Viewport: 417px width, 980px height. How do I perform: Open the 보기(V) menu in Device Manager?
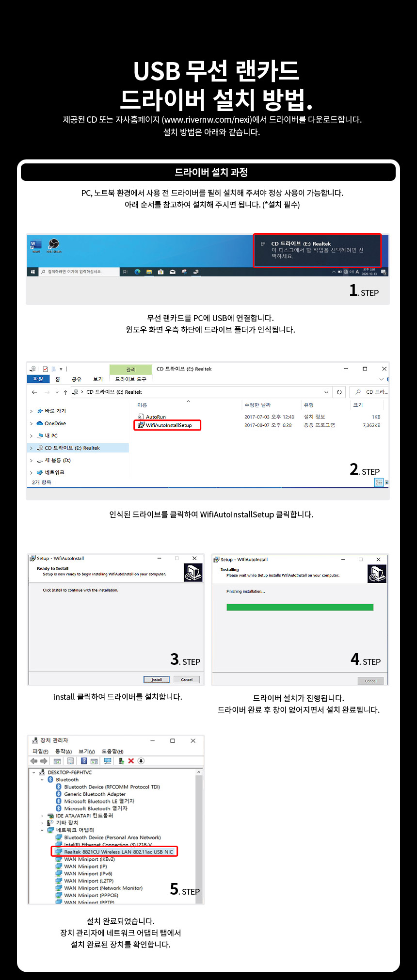pyautogui.click(x=86, y=751)
